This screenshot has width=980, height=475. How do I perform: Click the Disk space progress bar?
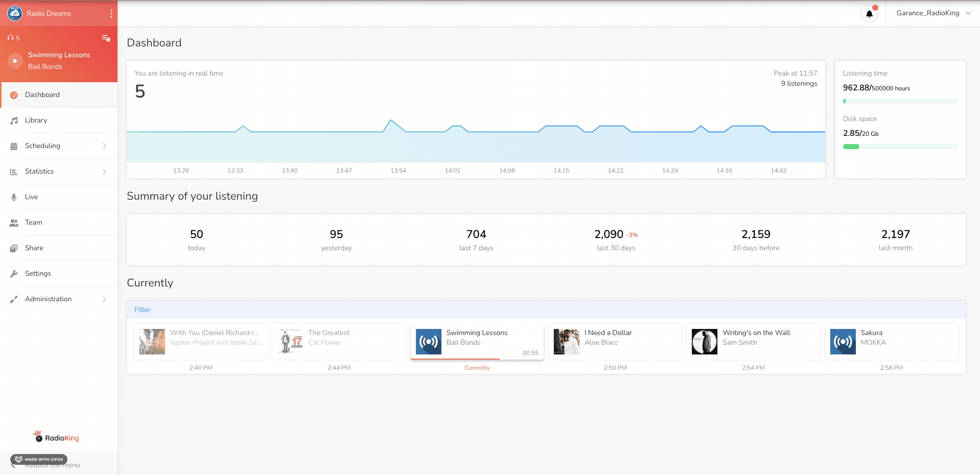pos(900,147)
